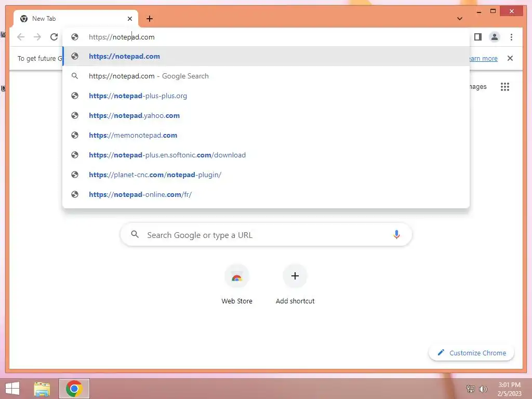Close the New Tab tab

point(129,19)
